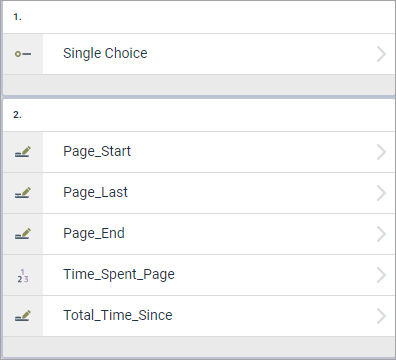Image resolution: width=396 pixels, height=360 pixels.
Task: Select the page 1 header
Action: click(x=199, y=17)
